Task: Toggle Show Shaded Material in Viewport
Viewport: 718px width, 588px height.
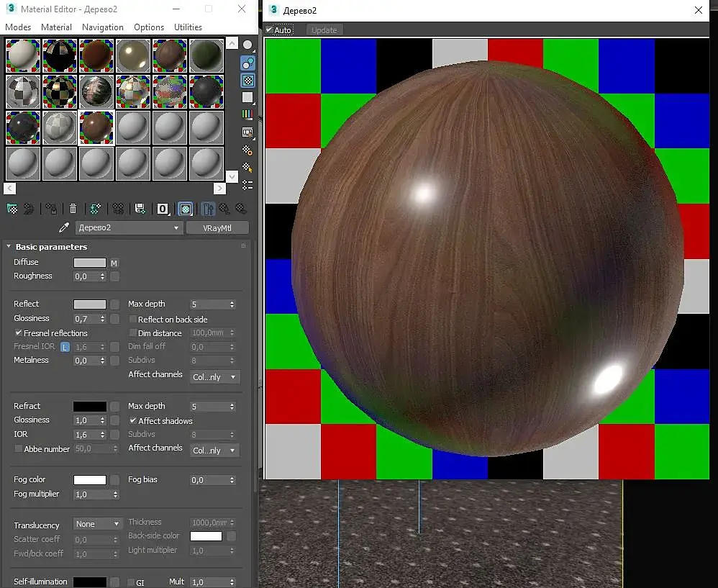Action: click(186, 209)
